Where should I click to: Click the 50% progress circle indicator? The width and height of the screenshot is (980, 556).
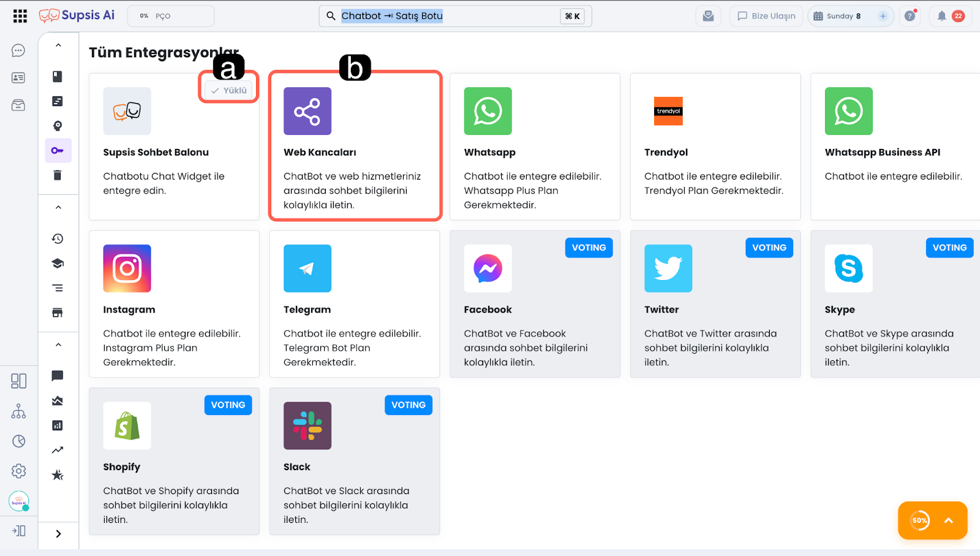click(919, 520)
